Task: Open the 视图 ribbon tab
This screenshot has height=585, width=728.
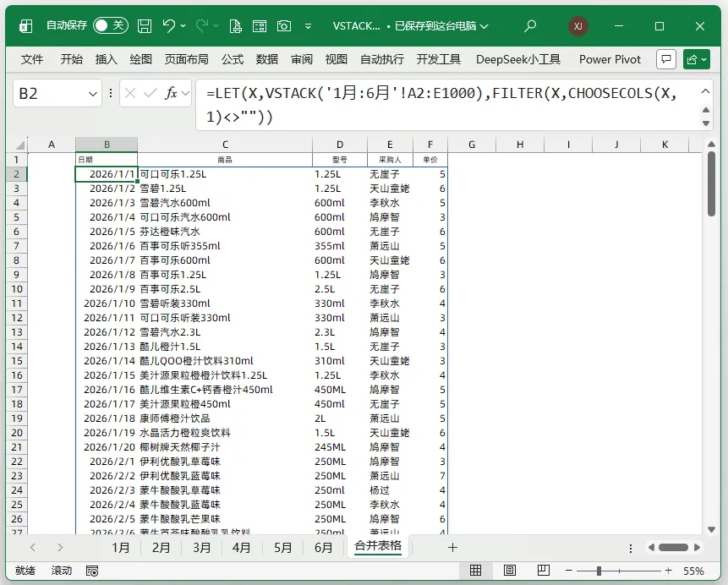Action: point(337,59)
